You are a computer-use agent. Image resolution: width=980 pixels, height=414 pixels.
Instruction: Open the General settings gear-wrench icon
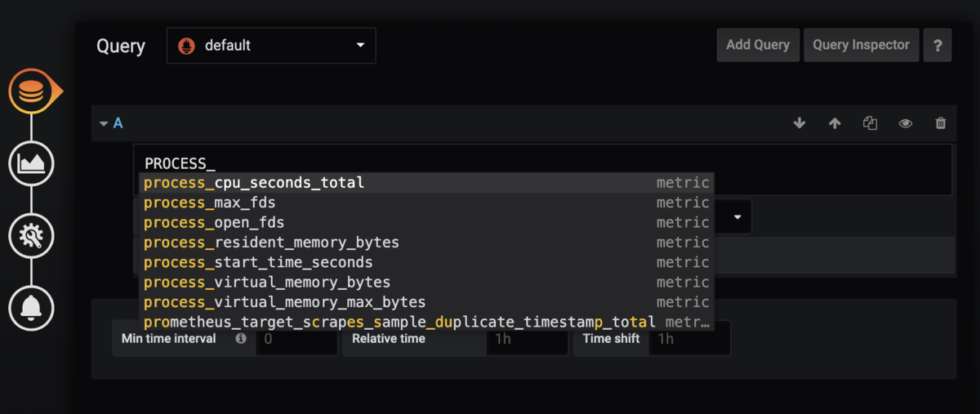pyautogui.click(x=32, y=236)
